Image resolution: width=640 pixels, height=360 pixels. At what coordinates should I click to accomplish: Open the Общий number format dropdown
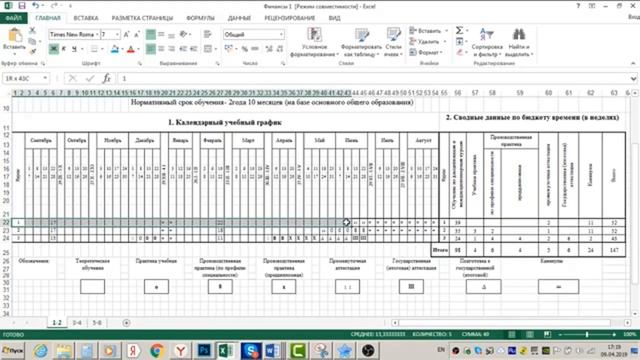tap(281, 35)
